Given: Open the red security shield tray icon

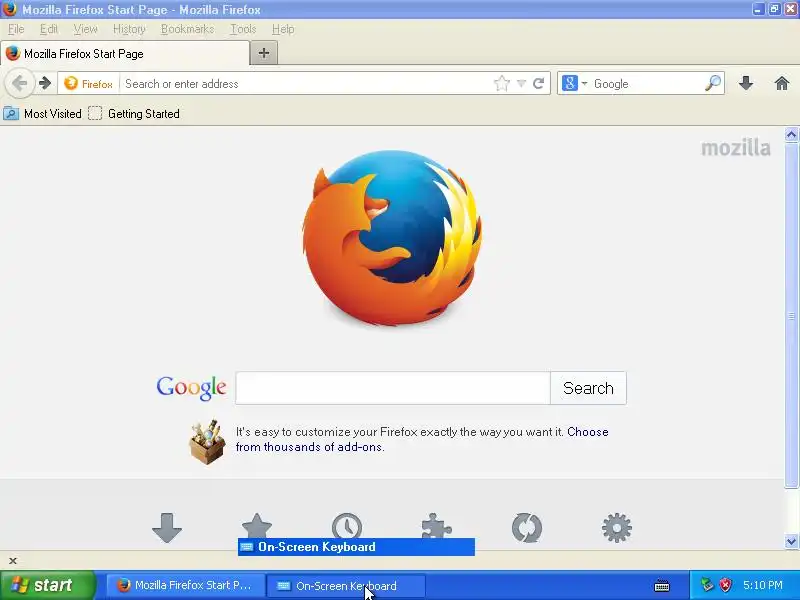Looking at the screenshot, I should 725,585.
